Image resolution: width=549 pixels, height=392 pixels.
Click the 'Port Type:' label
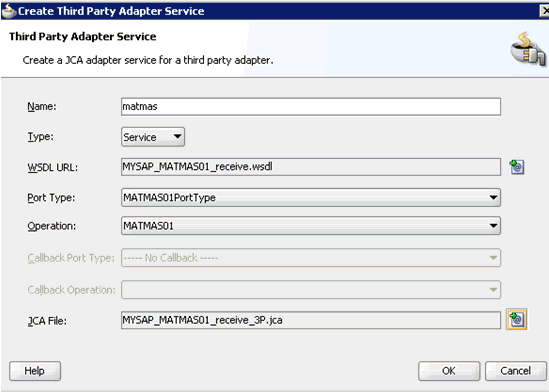click(51, 198)
